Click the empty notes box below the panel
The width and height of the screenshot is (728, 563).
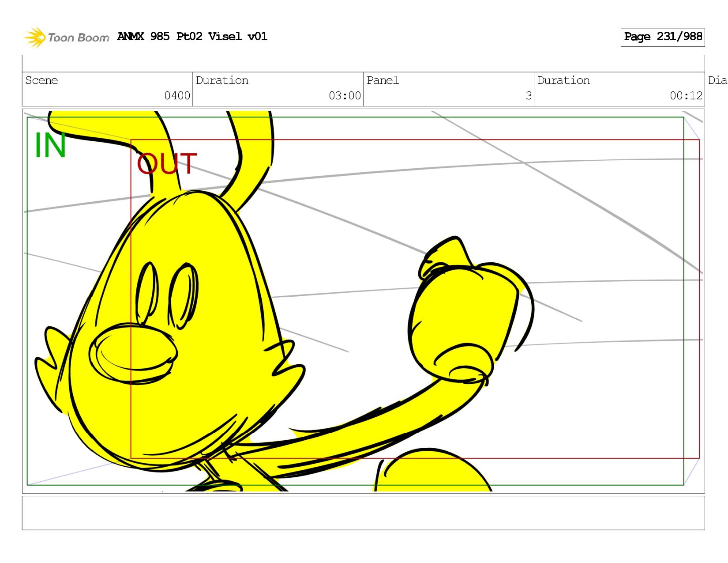[363, 513]
